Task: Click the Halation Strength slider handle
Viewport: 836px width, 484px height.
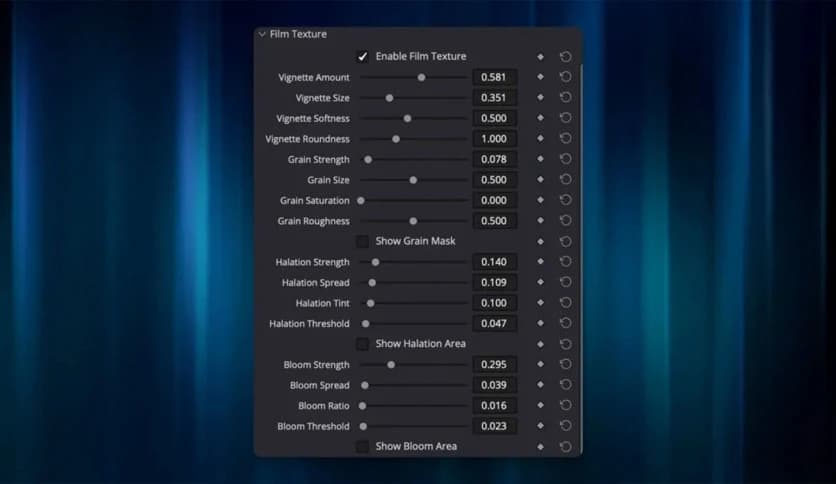Action: click(x=375, y=262)
